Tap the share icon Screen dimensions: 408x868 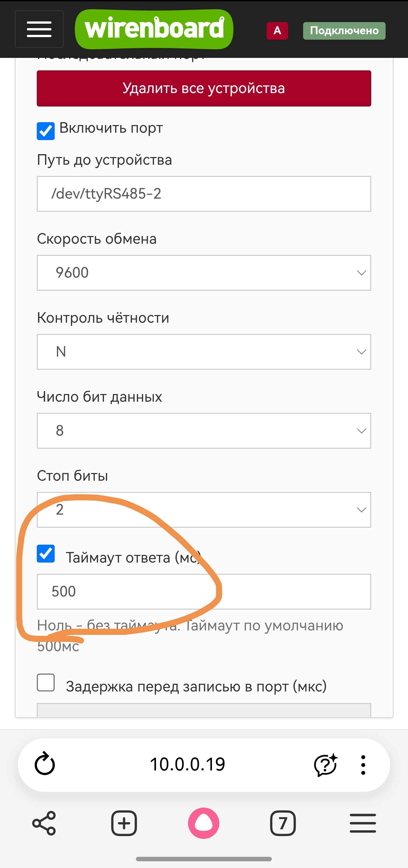(x=44, y=823)
